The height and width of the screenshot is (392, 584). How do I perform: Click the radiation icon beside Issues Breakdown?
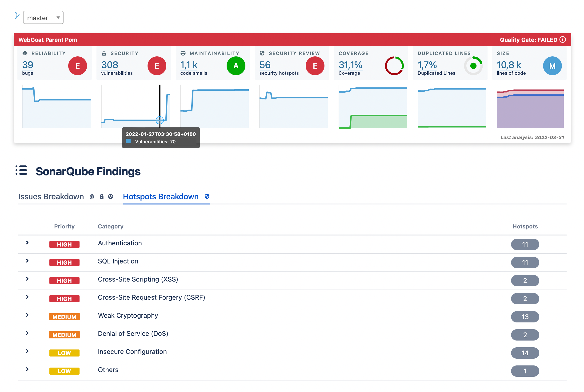(111, 197)
